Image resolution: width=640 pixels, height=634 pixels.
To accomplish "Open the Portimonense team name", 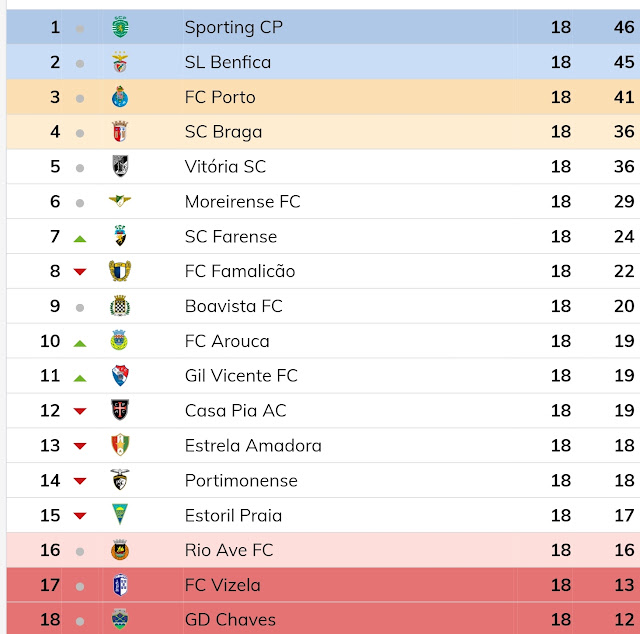I will [x=241, y=481].
